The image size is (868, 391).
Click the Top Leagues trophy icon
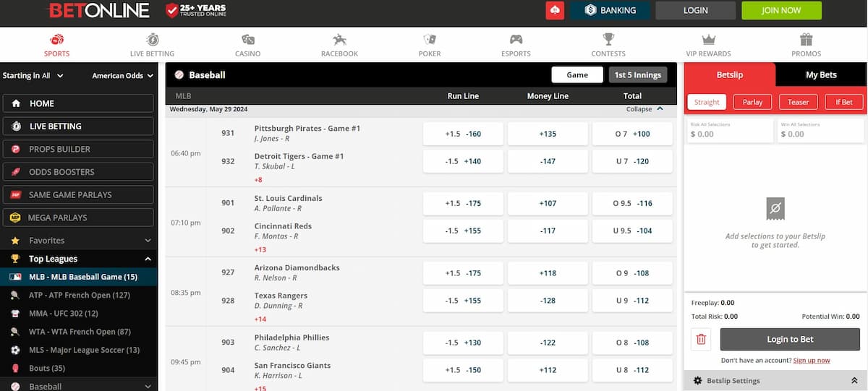click(15, 259)
